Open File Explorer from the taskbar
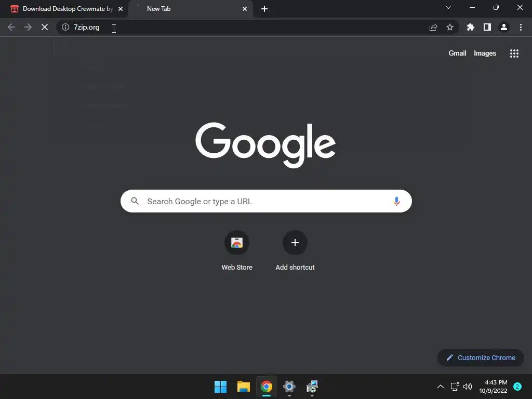Screen dimensions: 532x399 pos(243,387)
